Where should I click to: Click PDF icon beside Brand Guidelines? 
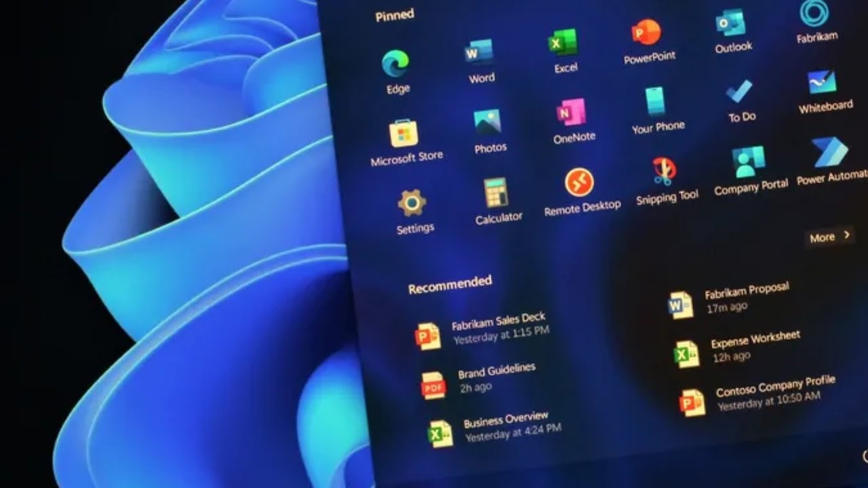pos(433,386)
